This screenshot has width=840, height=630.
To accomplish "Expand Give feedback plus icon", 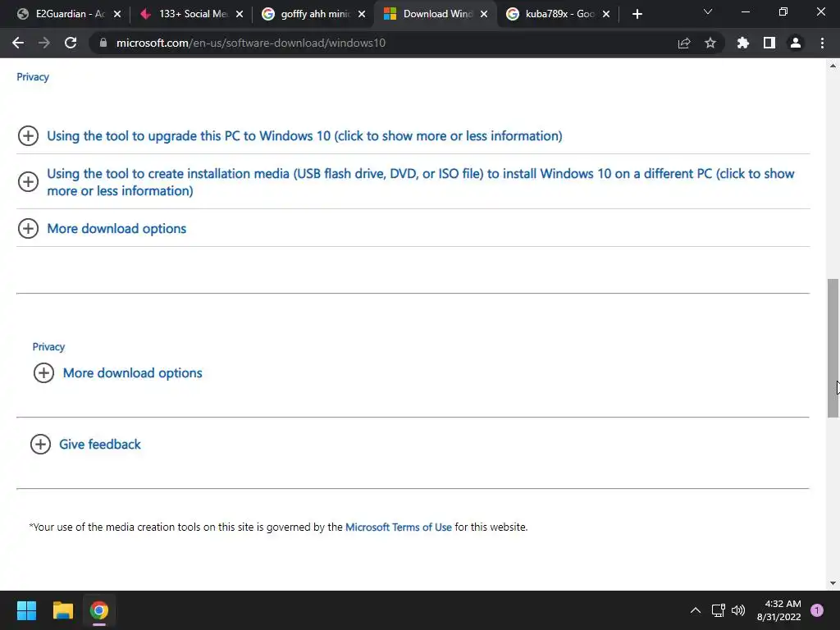I will 40,444.
